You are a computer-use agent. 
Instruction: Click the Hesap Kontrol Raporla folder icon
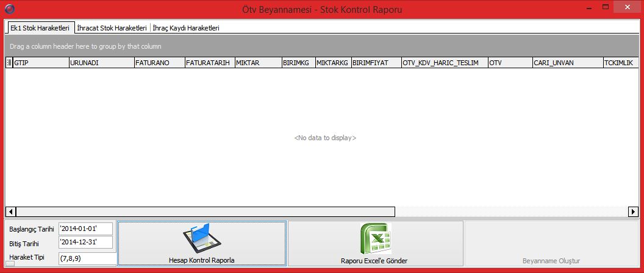click(201, 239)
